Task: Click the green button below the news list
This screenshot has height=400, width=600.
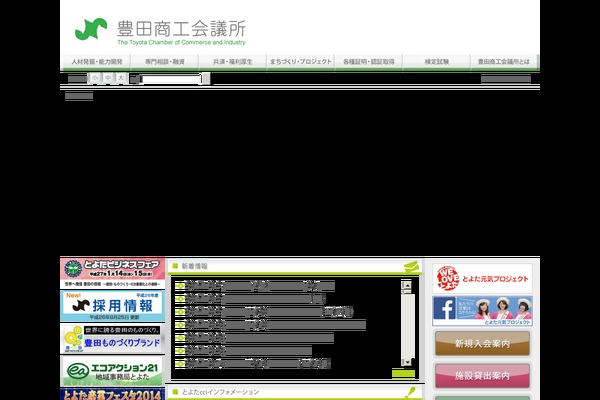Action: [x=403, y=374]
